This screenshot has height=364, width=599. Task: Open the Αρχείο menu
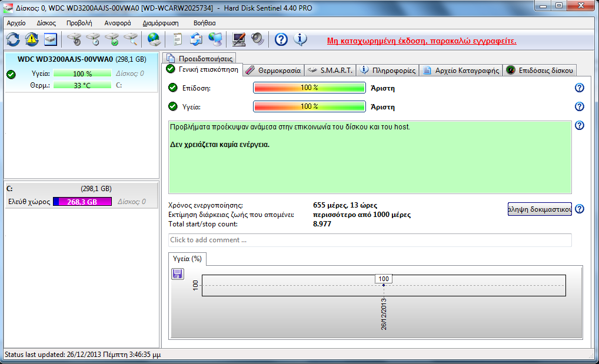pyautogui.click(x=16, y=23)
